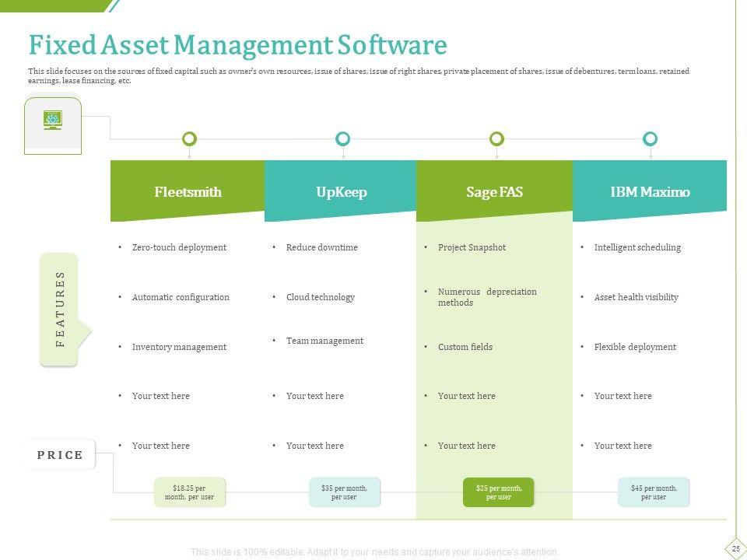Click the $35 per month price badge
This screenshot has height=560, width=747.
344,492
